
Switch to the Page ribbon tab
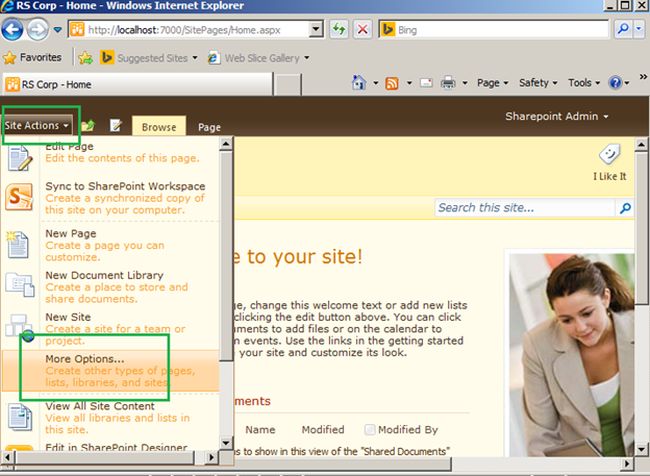(209, 127)
